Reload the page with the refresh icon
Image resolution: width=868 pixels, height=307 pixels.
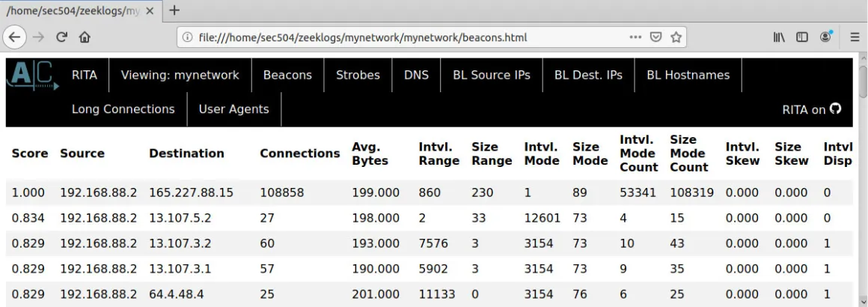(62, 37)
